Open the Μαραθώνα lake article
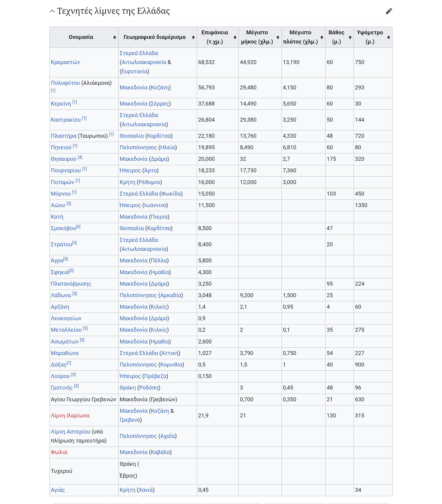 (64, 353)
